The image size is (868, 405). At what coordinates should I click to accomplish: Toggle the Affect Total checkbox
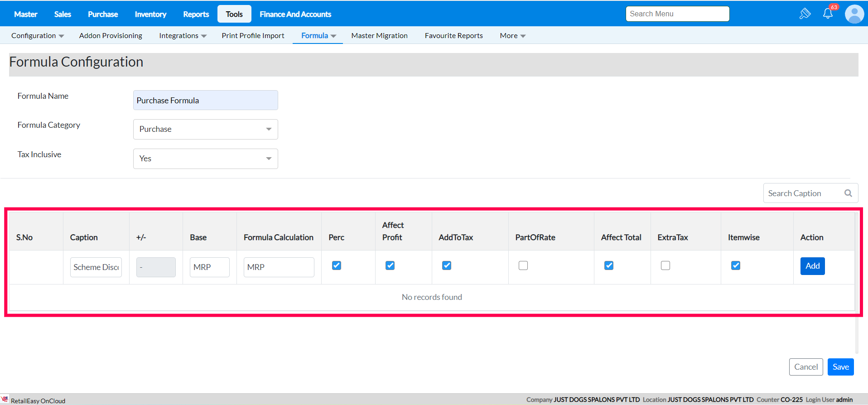609,265
